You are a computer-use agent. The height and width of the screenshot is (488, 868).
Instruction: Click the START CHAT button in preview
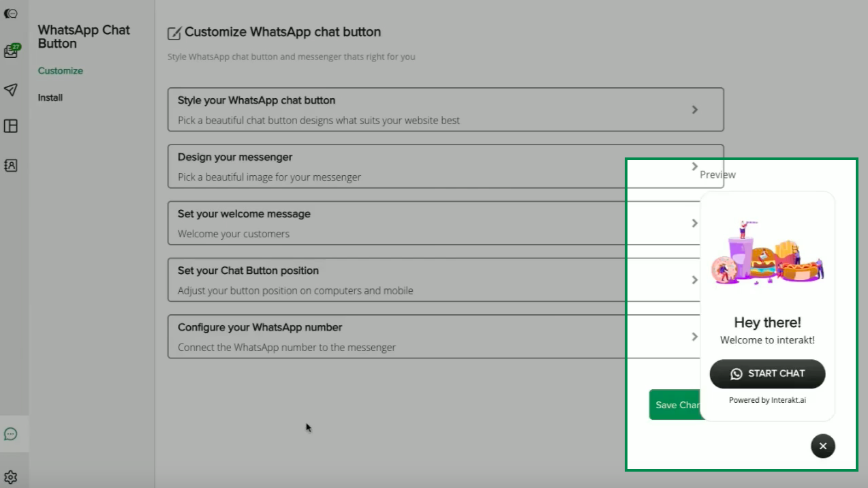point(767,373)
